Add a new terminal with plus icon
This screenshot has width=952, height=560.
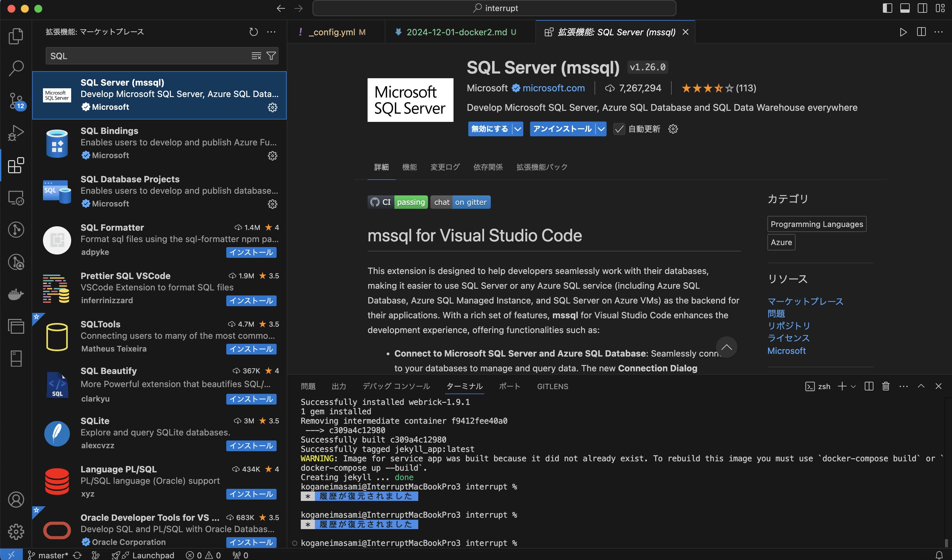[x=842, y=386]
